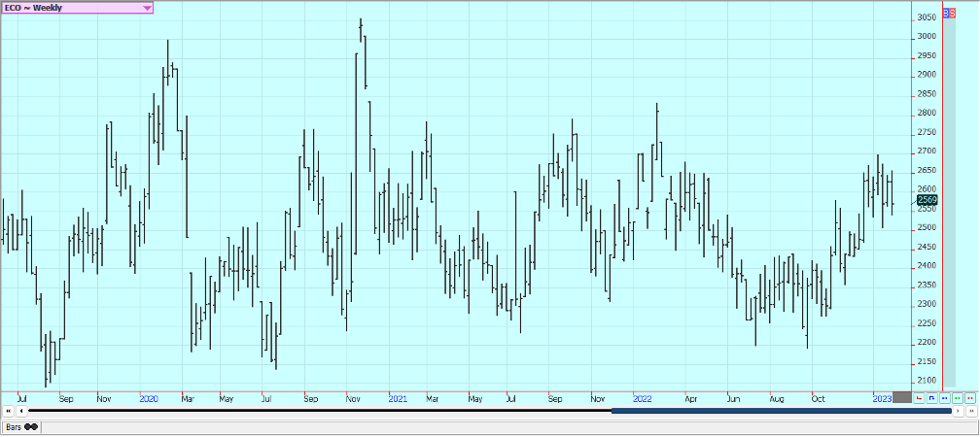980x437 pixels.
Task: Click the red double-dot icon
Action: [969, 398]
